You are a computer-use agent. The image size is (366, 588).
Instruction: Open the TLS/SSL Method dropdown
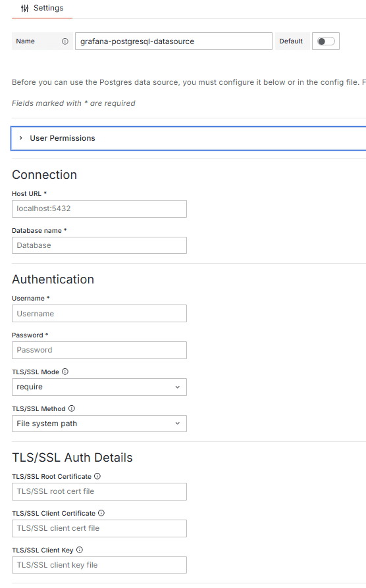tap(99, 424)
